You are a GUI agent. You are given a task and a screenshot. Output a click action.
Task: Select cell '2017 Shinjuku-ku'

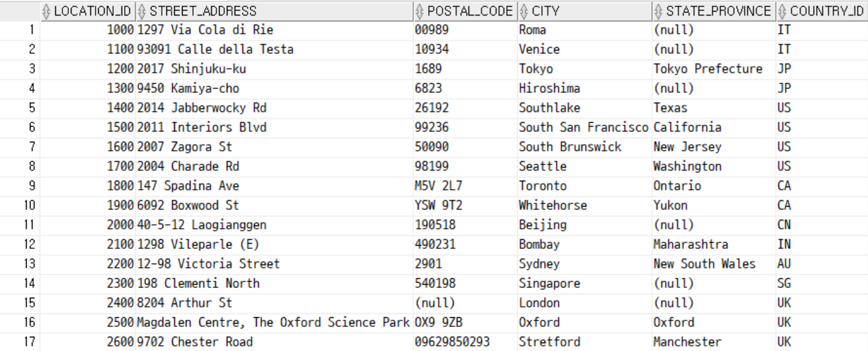274,69
